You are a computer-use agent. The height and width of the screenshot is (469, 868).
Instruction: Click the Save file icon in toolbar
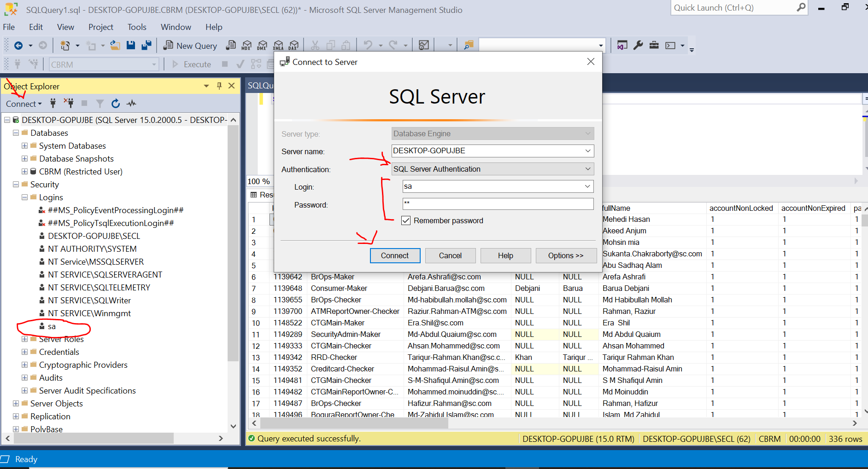coord(131,45)
